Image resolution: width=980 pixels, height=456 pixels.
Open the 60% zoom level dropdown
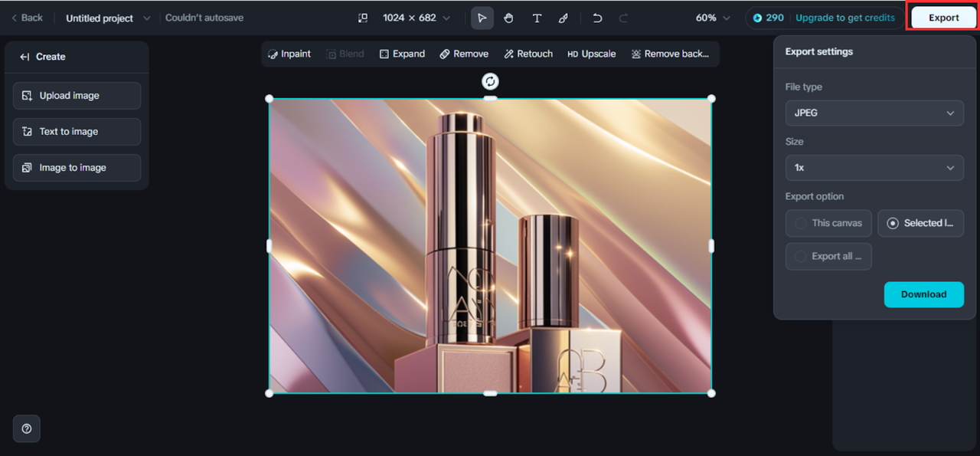(713, 18)
